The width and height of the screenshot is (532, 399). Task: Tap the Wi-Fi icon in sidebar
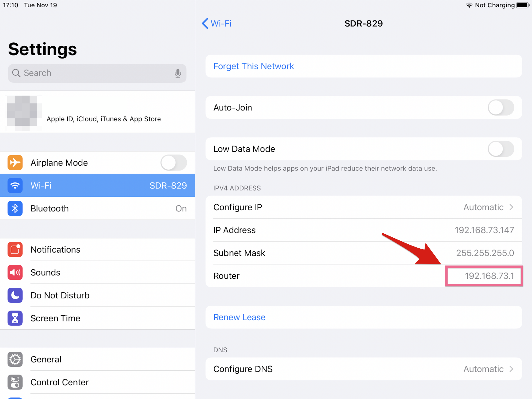click(x=15, y=185)
